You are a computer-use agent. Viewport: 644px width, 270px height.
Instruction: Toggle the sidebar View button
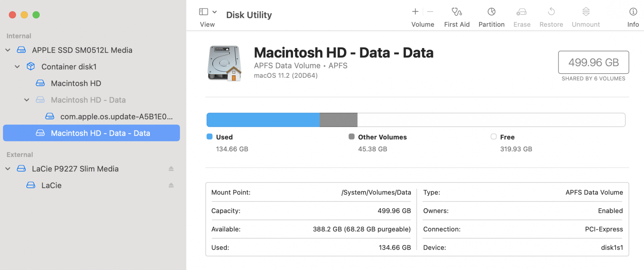(x=204, y=12)
